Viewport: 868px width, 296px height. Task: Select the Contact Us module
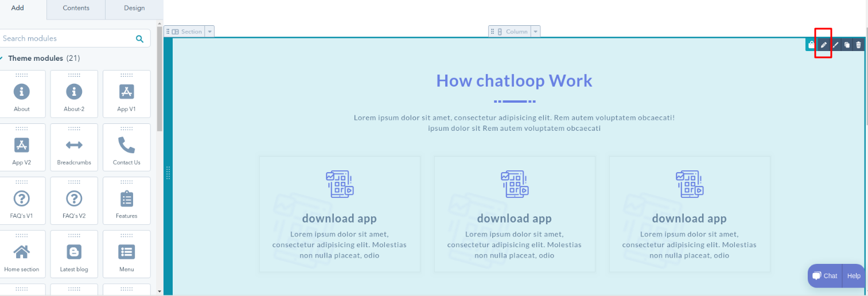[126, 147]
